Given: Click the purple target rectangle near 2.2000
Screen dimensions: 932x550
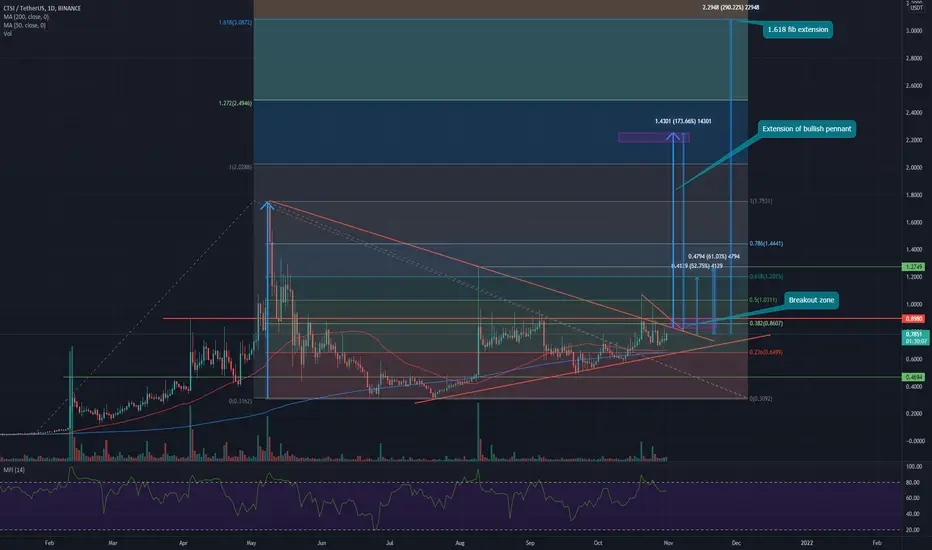Looking at the screenshot, I should [654, 137].
